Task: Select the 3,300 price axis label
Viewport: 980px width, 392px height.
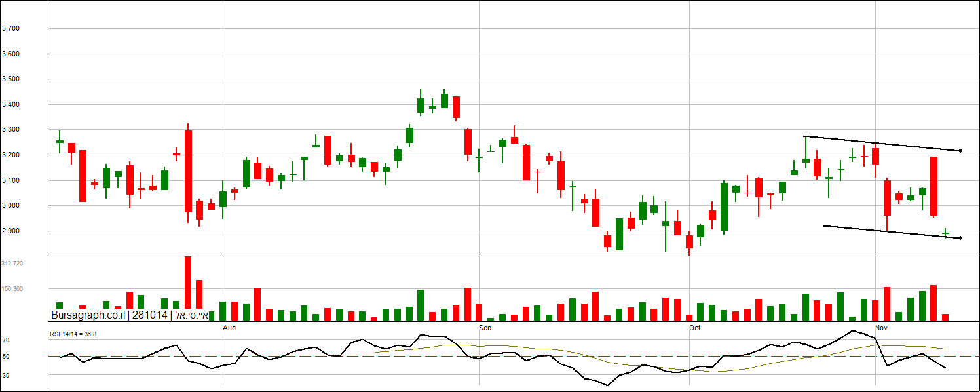Action: [x=11, y=130]
